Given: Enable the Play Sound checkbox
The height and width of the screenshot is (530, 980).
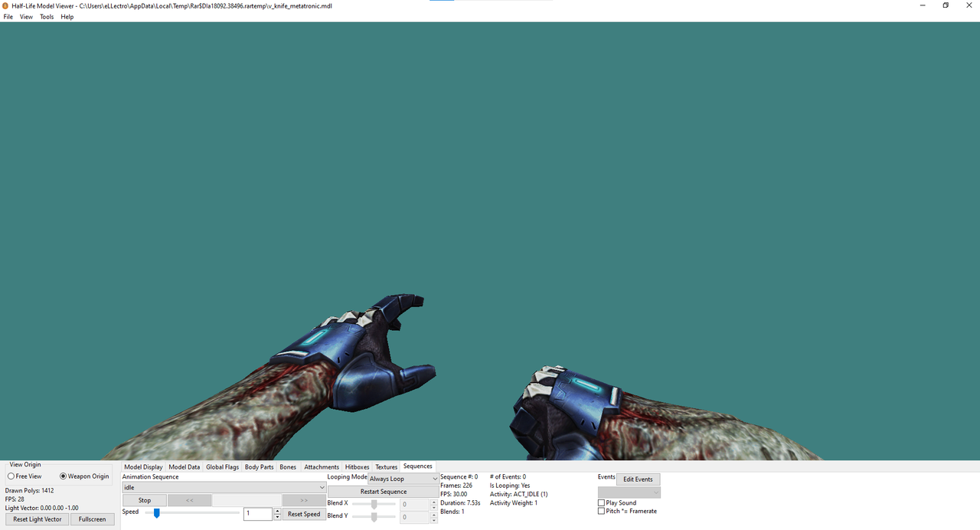Looking at the screenshot, I should 602,503.
